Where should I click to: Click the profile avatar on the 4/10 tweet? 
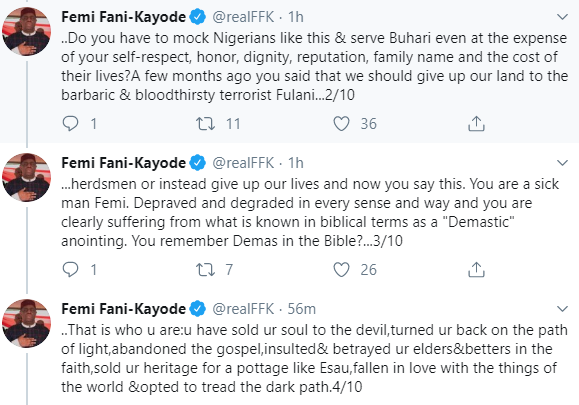(x=26, y=323)
